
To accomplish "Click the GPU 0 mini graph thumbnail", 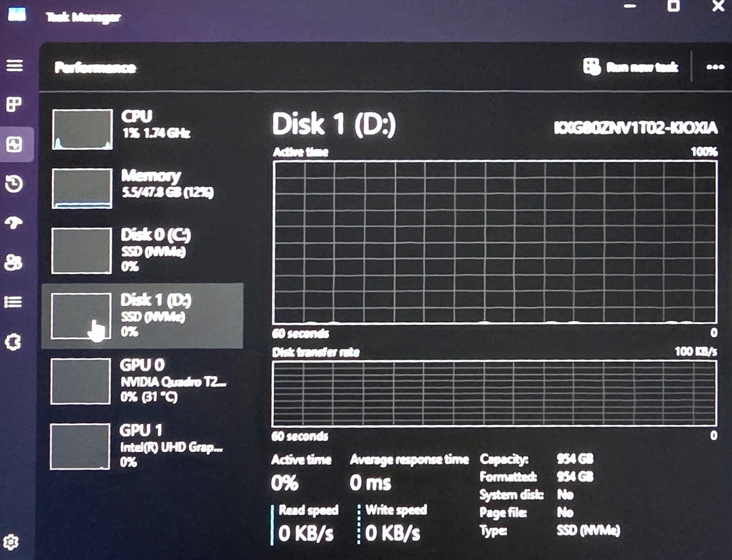I will [x=81, y=381].
